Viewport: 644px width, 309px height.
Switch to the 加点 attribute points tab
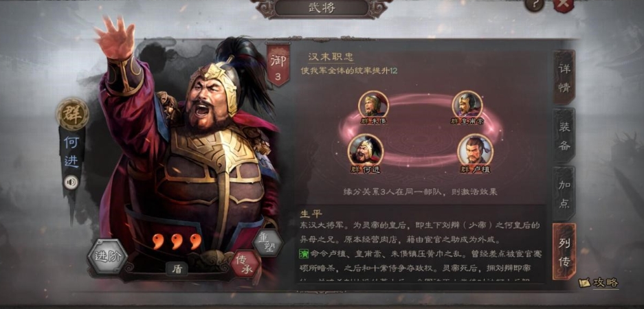564,193
